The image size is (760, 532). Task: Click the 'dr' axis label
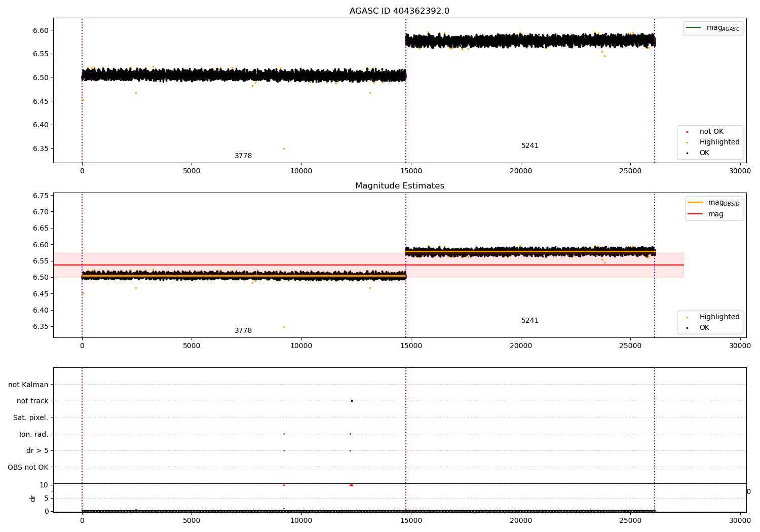(33, 498)
